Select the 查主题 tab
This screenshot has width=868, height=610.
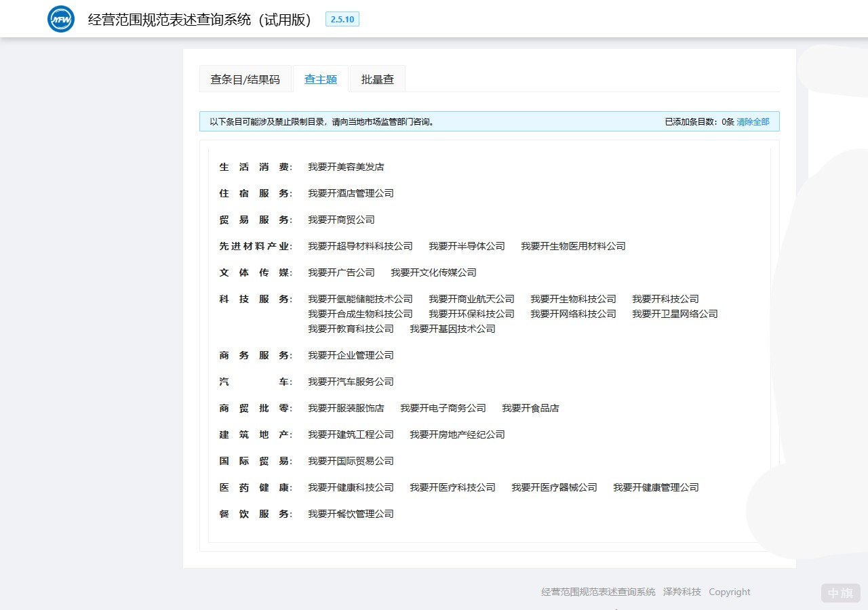tap(321, 79)
